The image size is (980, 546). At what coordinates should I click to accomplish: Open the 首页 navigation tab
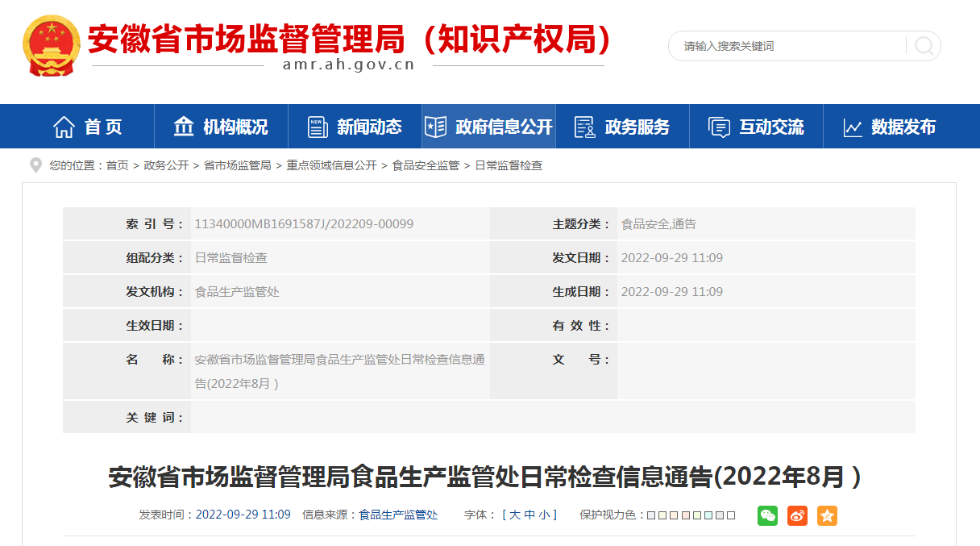point(88,127)
